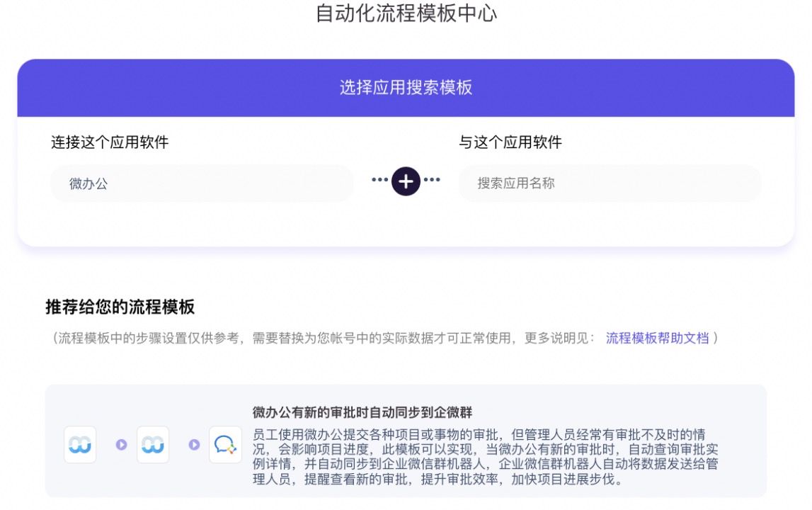812x510 pixels.
Task: Click the plus icon between the app fields
Action: (406, 181)
